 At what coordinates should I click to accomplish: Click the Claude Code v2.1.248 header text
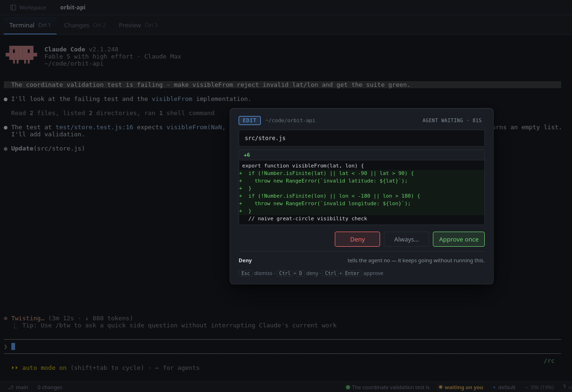(x=81, y=49)
